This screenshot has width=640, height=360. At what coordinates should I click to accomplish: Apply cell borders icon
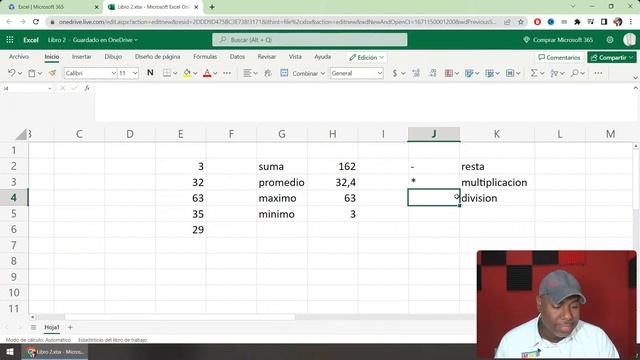[167, 73]
